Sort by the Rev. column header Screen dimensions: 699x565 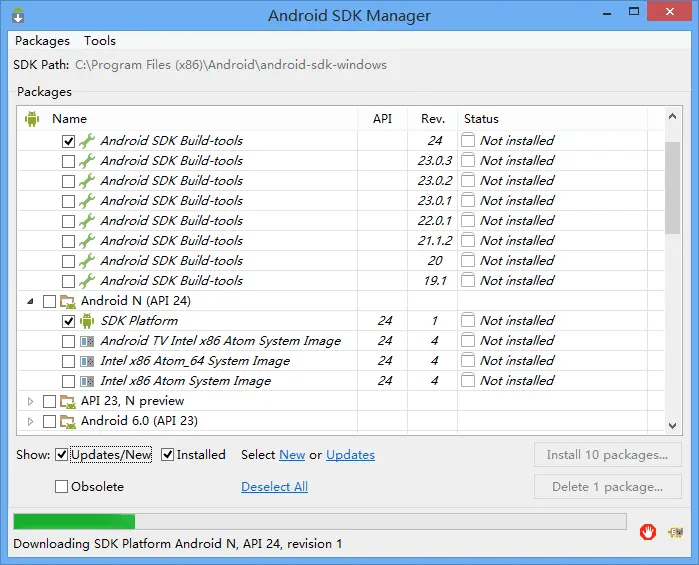432,119
